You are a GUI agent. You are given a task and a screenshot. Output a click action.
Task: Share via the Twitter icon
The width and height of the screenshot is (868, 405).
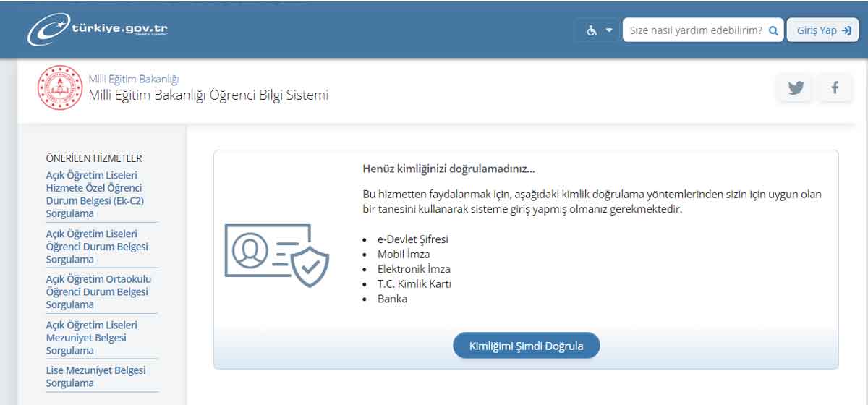[796, 88]
